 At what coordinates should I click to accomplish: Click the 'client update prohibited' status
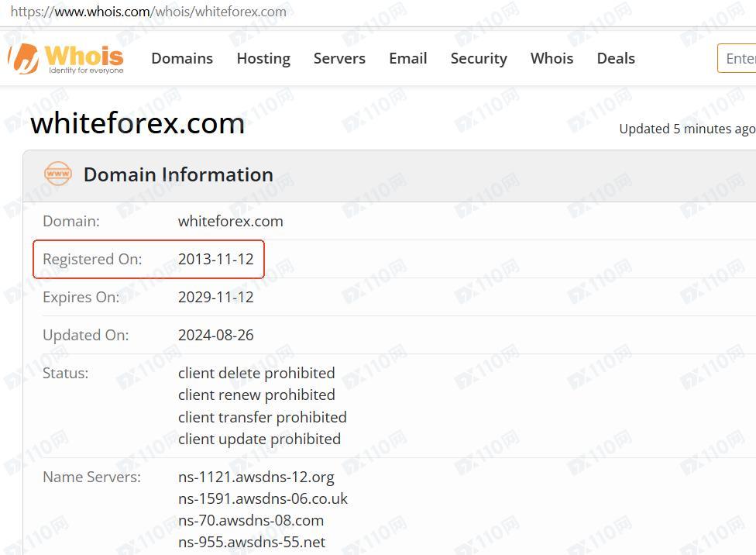click(x=259, y=439)
